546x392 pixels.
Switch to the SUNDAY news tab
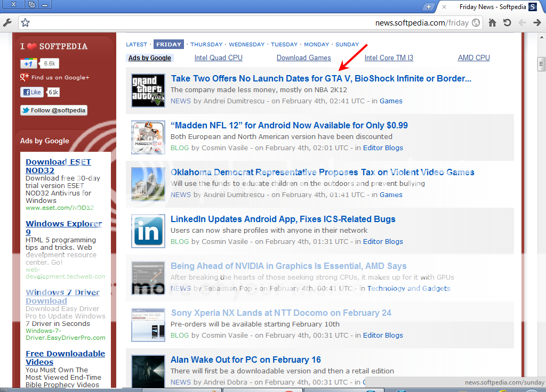(347, 45)
